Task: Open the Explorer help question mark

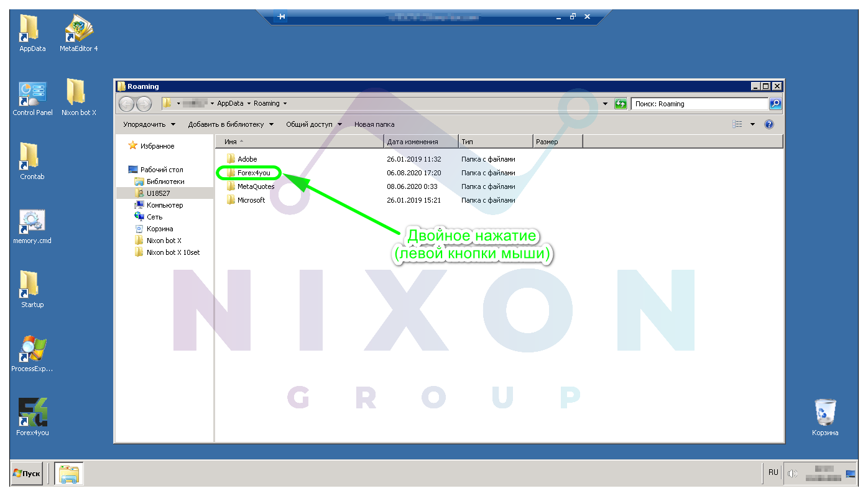Action: click(769, 124)
